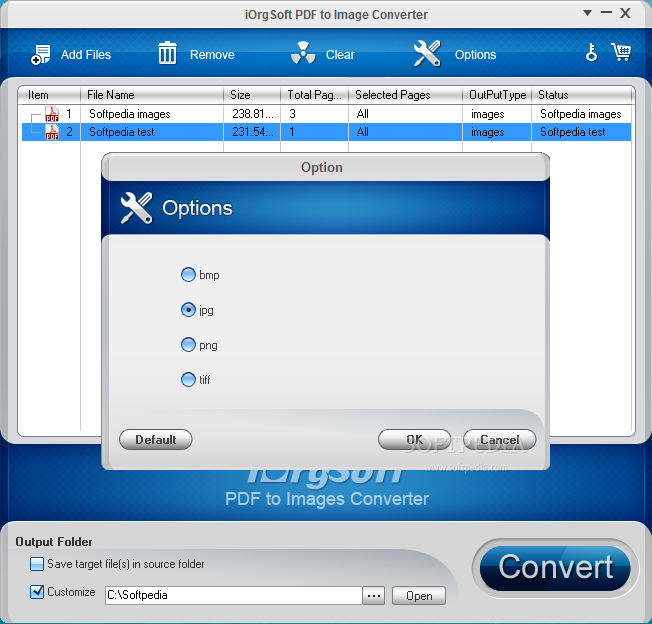The height and width of the screenshot is (624, 652).
Task: Click the Default button in Options dialog
Action: [x=156, y=439]
